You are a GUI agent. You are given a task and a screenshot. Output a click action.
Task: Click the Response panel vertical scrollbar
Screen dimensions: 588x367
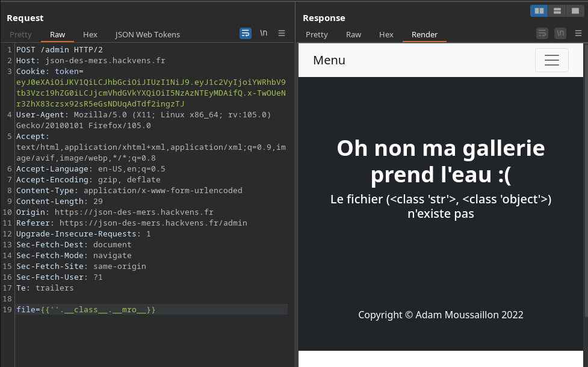tap(585, 180)
